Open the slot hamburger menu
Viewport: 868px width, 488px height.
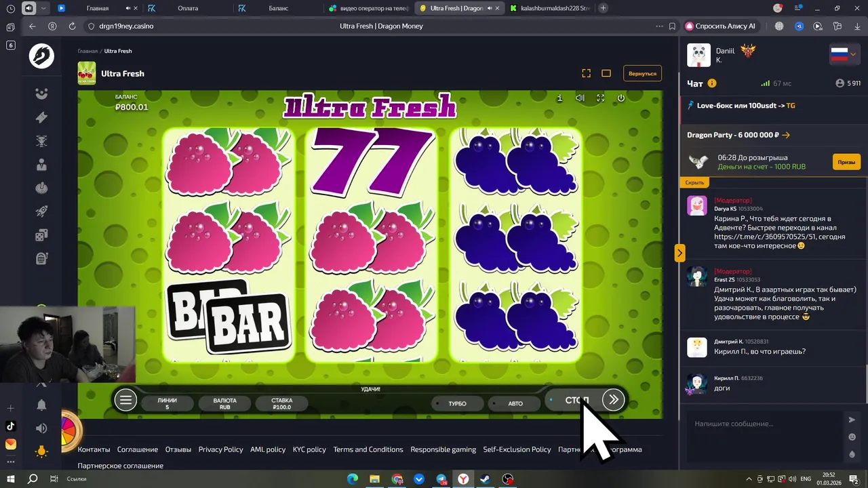click(125, 400)
